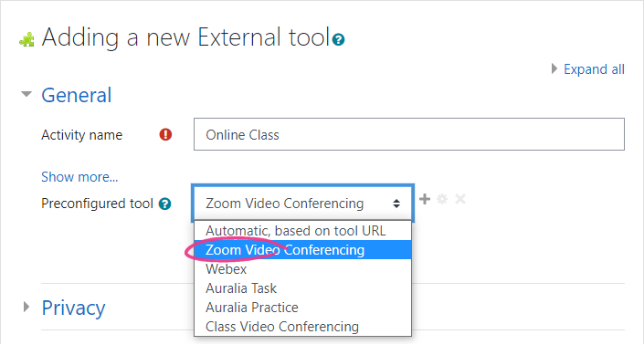Click the green puzzle piece External tool icon
This screenshot has width=644, height=345.
(x=26, y=39)
